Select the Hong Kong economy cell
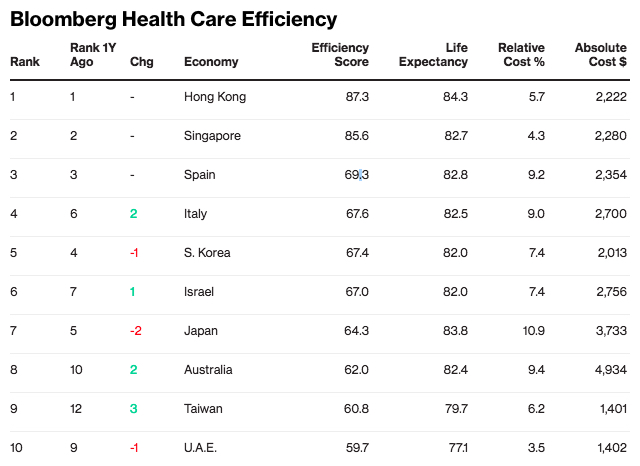Viewport: 640px width, 466px height. 215,97
